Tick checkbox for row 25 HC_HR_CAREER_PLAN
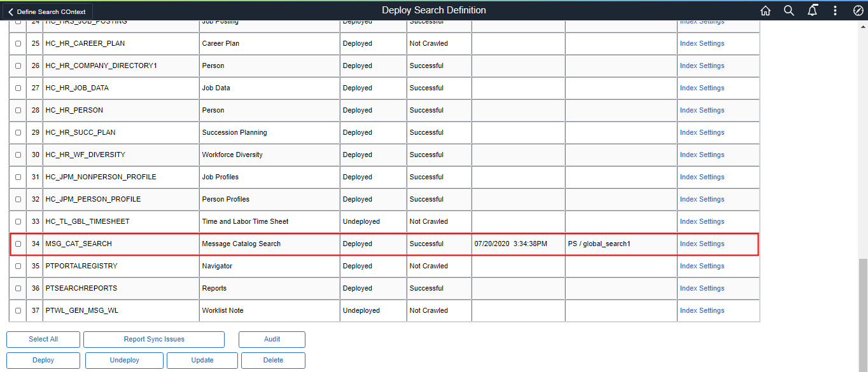 [x=18, y=44]
